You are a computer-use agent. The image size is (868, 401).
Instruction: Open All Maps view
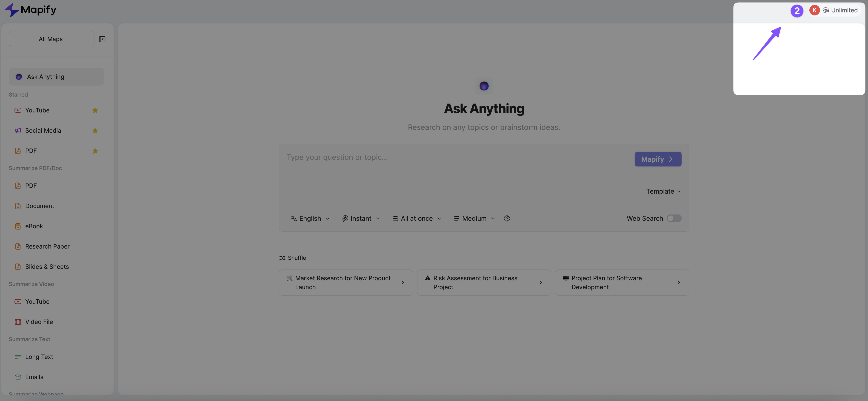[x=51, y=39]
